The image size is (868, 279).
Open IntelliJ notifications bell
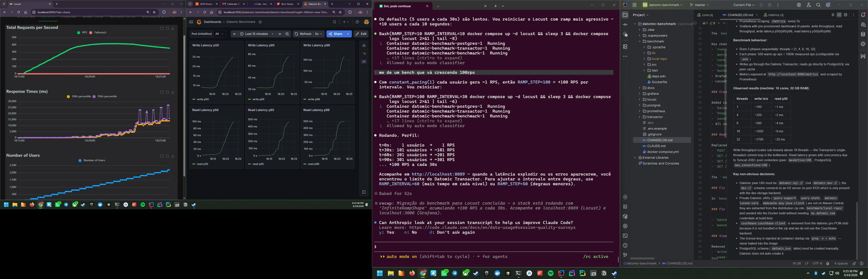(863, 15)
